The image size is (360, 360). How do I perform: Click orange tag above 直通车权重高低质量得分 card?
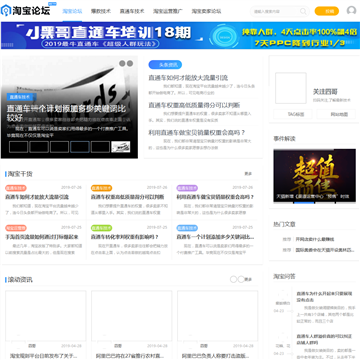click(102, 188)
